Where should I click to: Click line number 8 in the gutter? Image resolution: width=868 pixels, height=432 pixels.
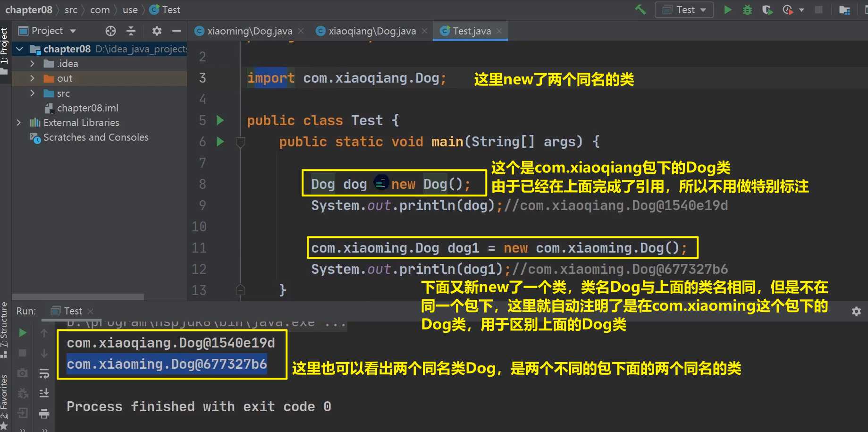[x=202, y=184]
